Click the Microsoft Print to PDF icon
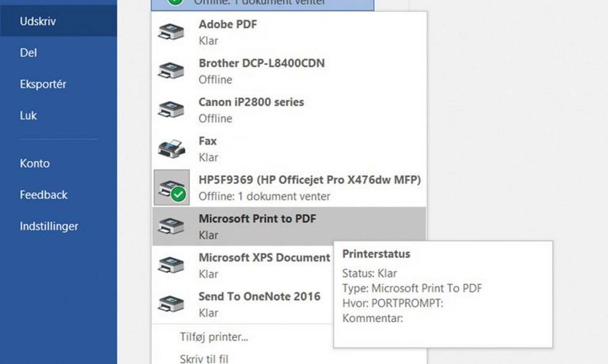The width and height of the screenshot is (608, 364). [x=171, y=226]
